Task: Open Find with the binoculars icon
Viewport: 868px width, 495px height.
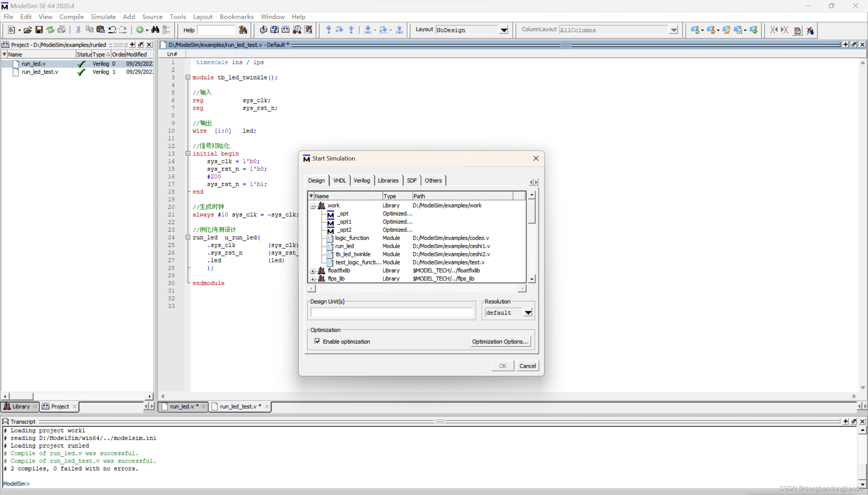Action: 155,30
